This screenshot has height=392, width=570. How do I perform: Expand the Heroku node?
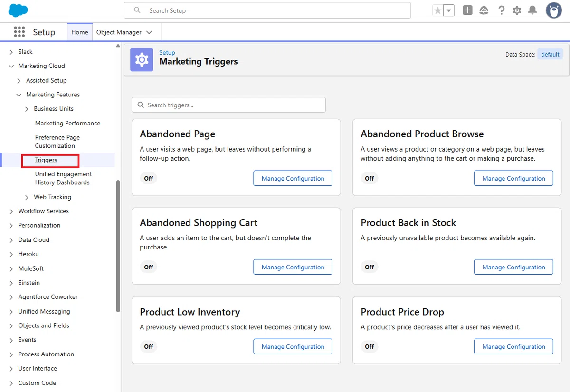(11, 254)
